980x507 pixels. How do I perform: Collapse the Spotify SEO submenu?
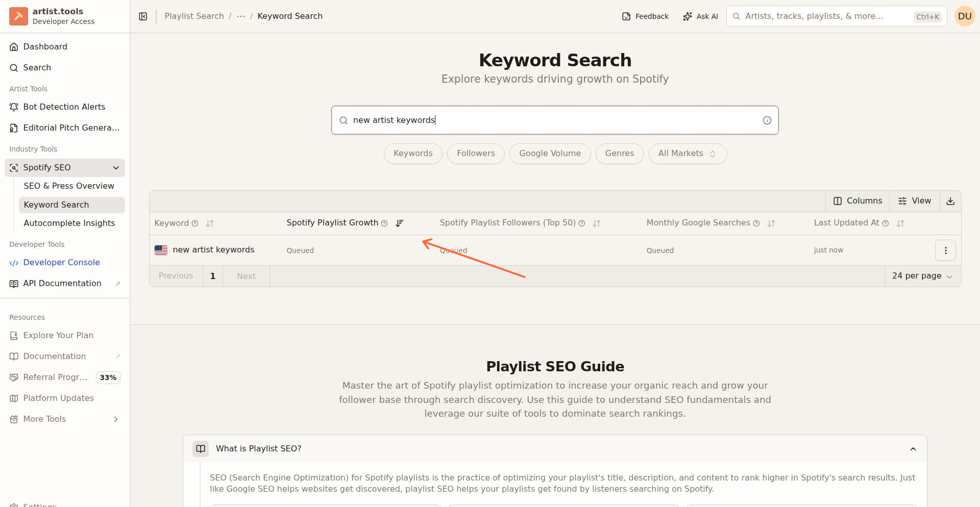coord(116,167)
